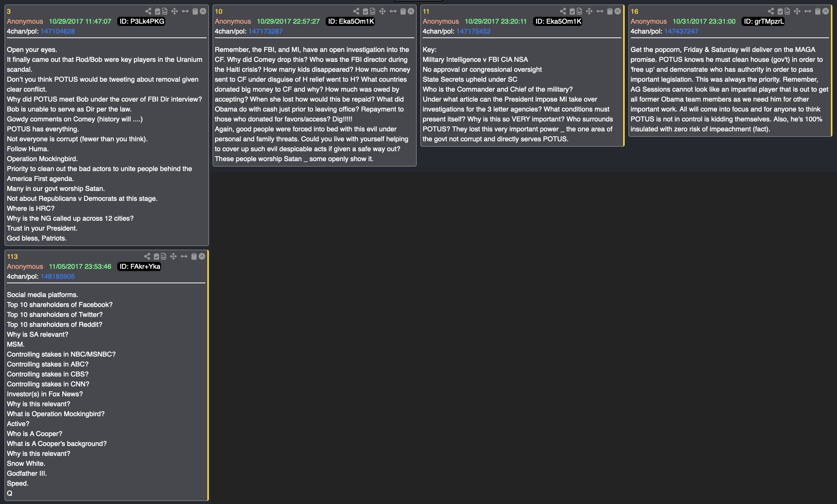This screenshot has width=837, height=504.
Task: Click the line 'Follow Huma.' in post 3
Action: 27,149
